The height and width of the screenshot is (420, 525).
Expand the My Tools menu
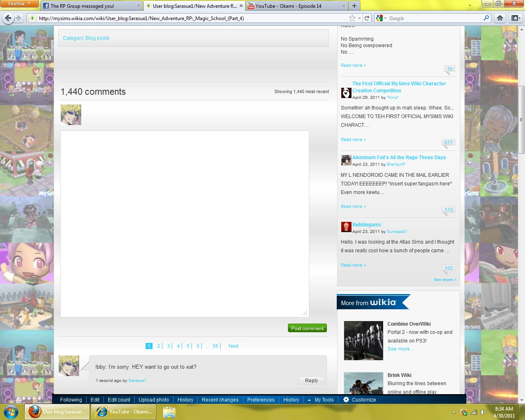(324, 399)
